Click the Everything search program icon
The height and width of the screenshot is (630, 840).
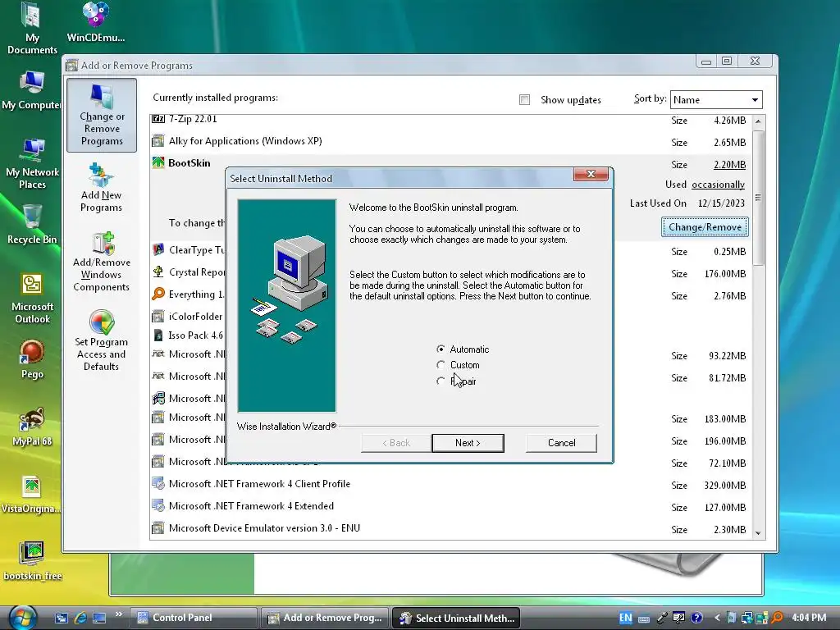pyautogui.click(x=158, y=294)
